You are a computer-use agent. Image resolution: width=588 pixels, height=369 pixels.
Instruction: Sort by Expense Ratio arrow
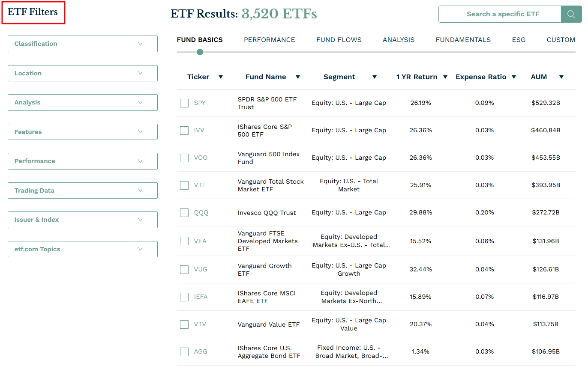[x=514, y=77]
